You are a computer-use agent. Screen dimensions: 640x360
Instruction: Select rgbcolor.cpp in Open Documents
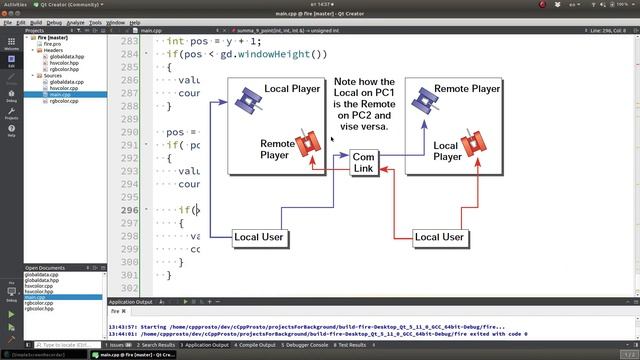tap(39, 303)
